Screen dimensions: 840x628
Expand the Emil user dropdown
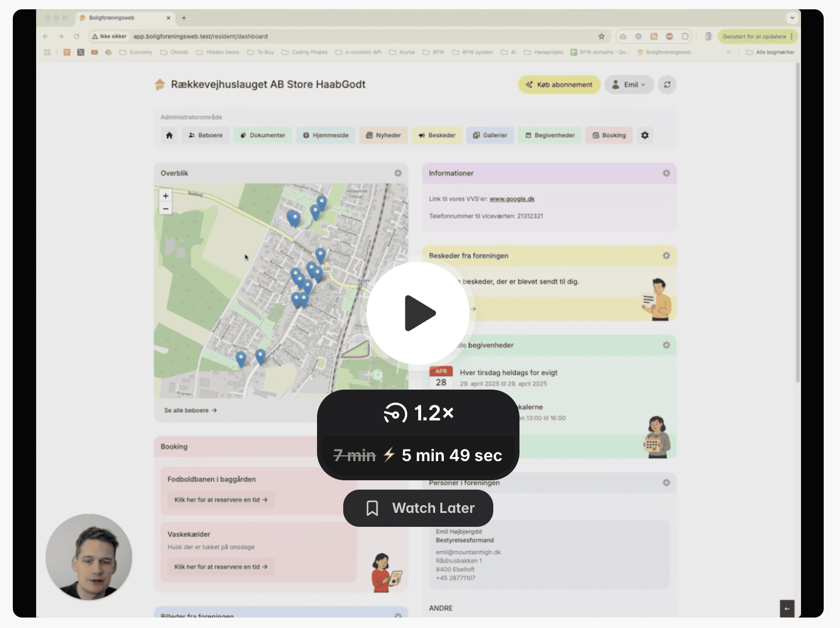[x=629, y=85]
